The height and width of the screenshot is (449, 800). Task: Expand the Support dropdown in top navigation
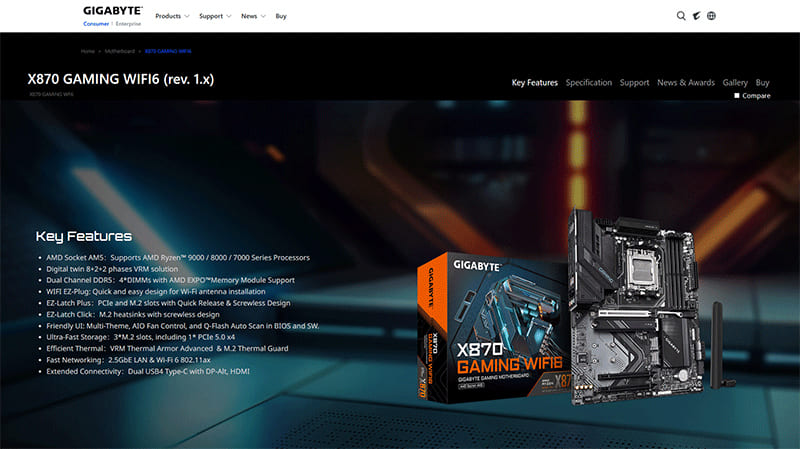(x=215, y=16)
